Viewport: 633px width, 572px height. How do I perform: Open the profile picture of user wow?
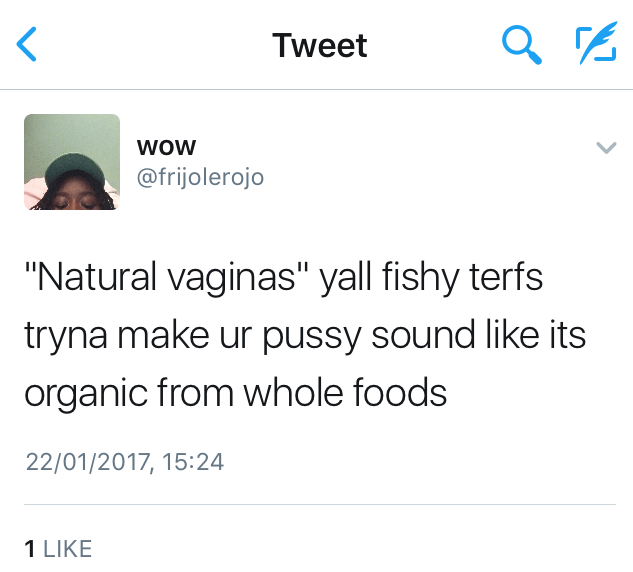point(71,161)
